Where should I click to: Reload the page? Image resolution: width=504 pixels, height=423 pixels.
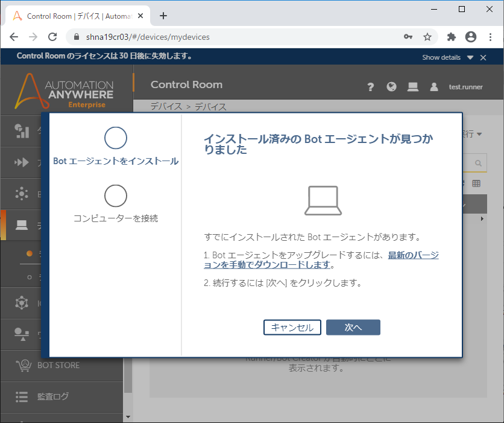point(52,37)
